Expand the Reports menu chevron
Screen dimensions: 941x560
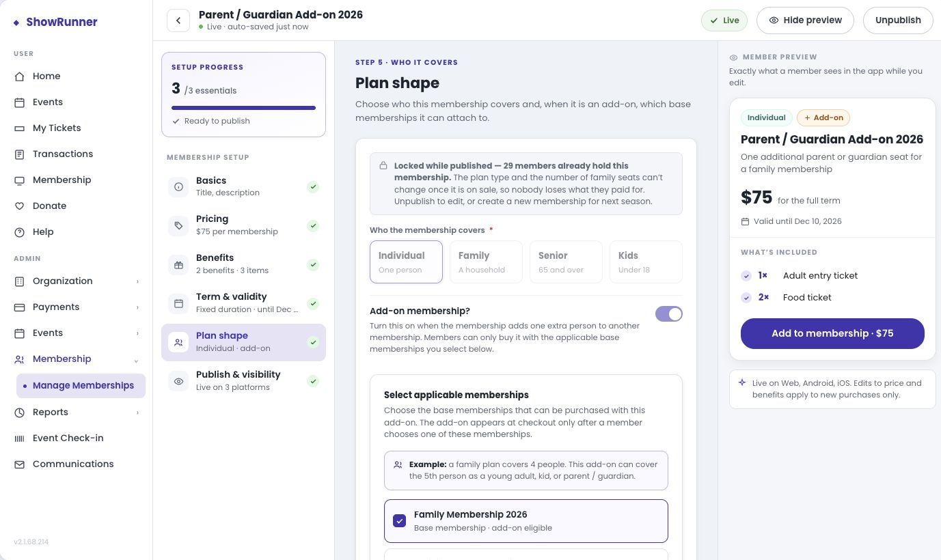point(137,412)
